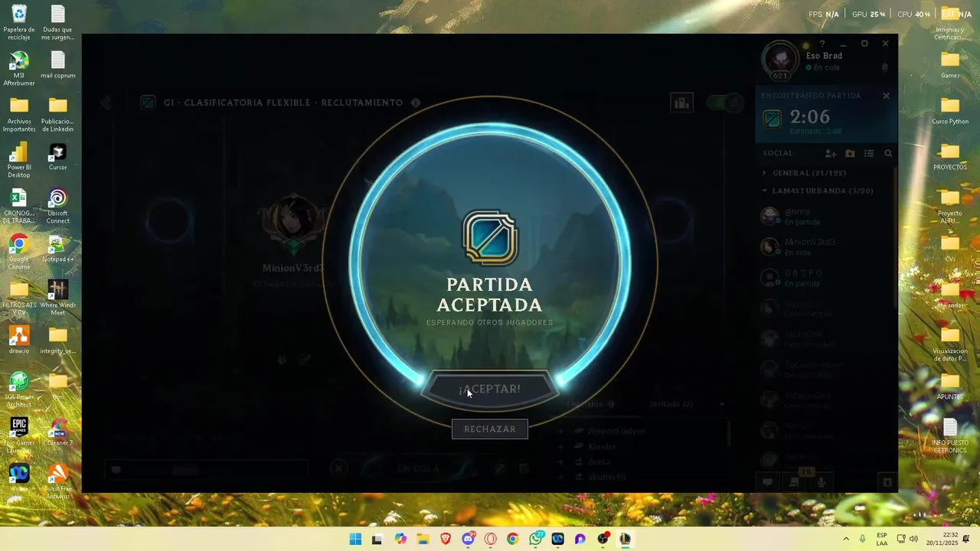Open the Windows Start menu
The image size is (980, 551).
click(x=355, y=540)
